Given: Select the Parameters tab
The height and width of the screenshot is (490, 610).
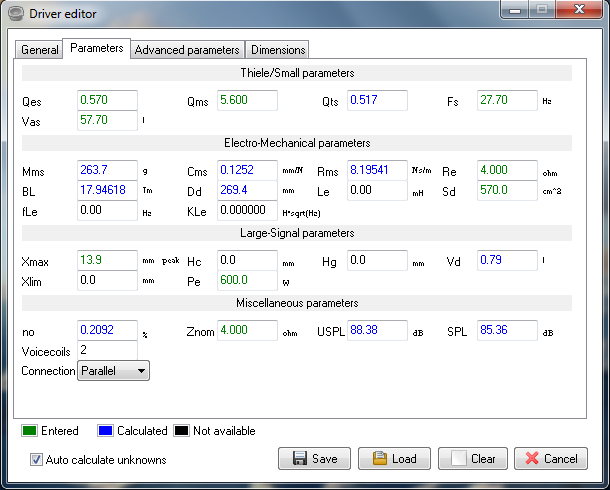Looking at the screenshot, I should pyautogui.click(x=96, y=48).
